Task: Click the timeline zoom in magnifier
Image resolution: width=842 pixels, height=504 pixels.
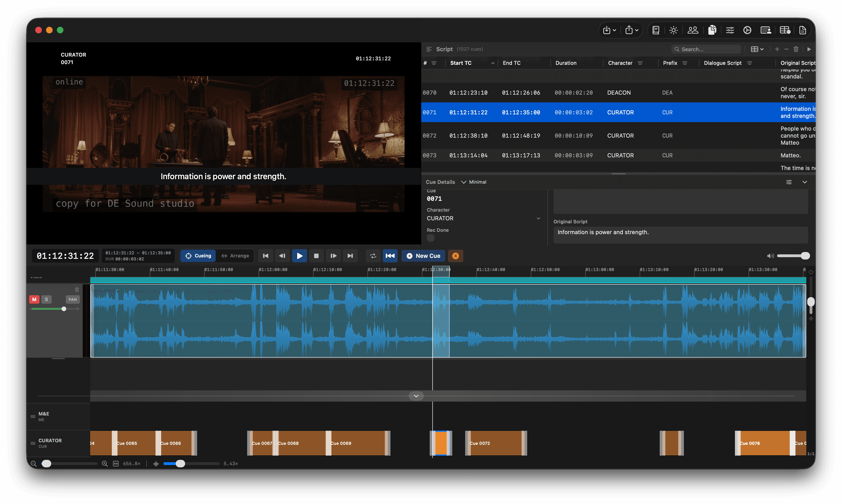Action: (105, 464)
